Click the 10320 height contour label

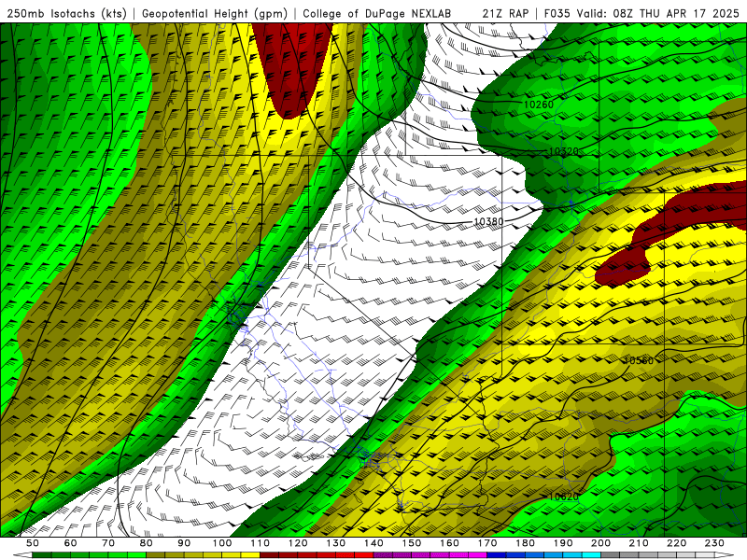564,151
